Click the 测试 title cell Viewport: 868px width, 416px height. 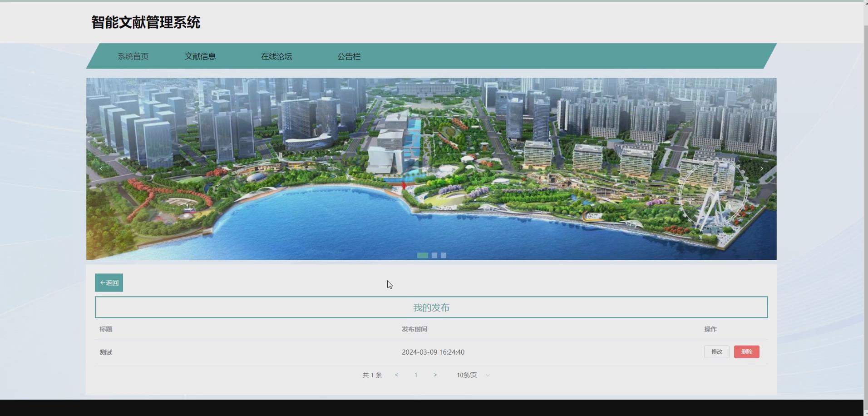106,352
